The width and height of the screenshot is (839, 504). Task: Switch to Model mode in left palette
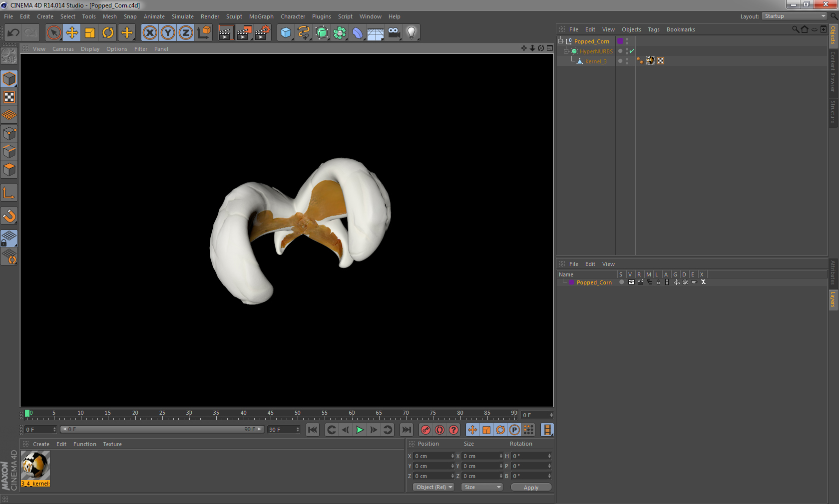coord(9,79)
